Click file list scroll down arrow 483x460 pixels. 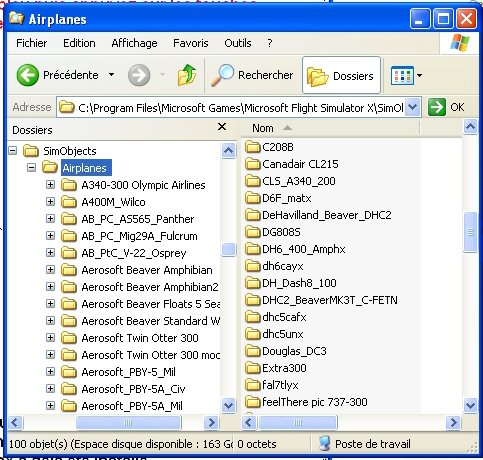[470, 406]
